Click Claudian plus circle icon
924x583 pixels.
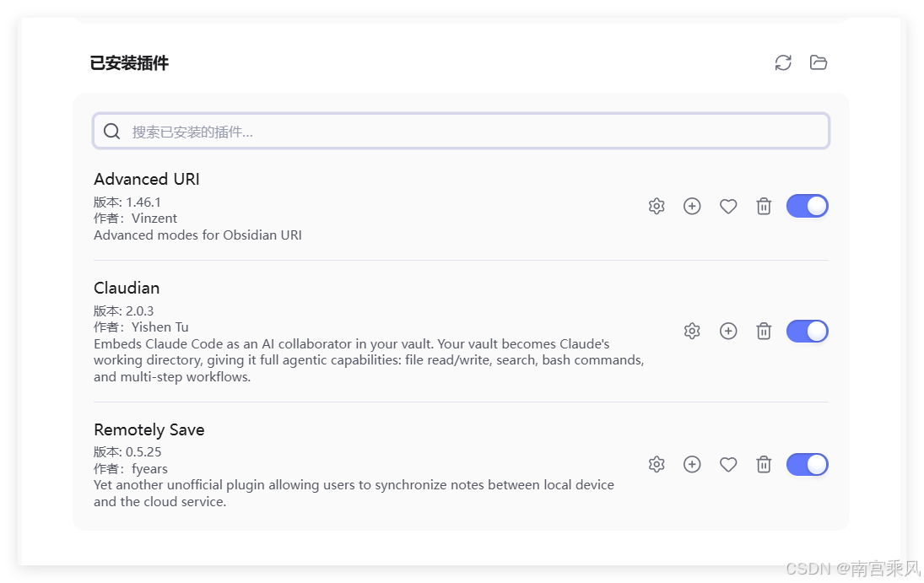pyautogui.click(x=728, y=331)
